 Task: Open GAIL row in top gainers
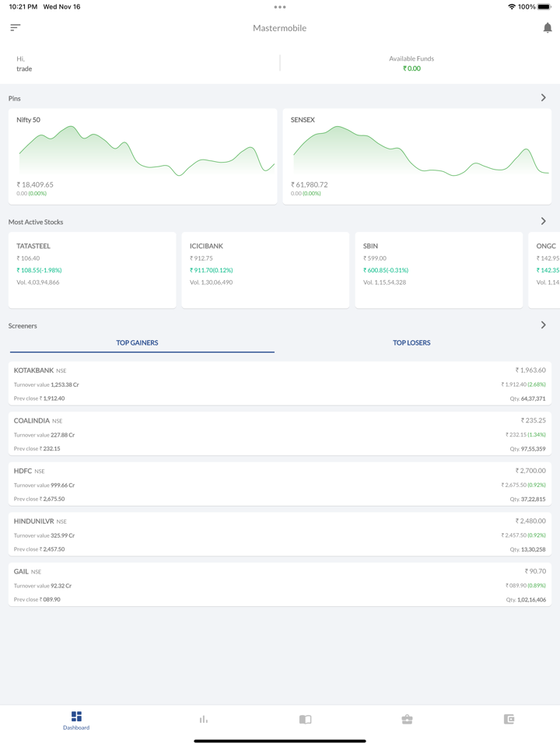pos(280,585)
